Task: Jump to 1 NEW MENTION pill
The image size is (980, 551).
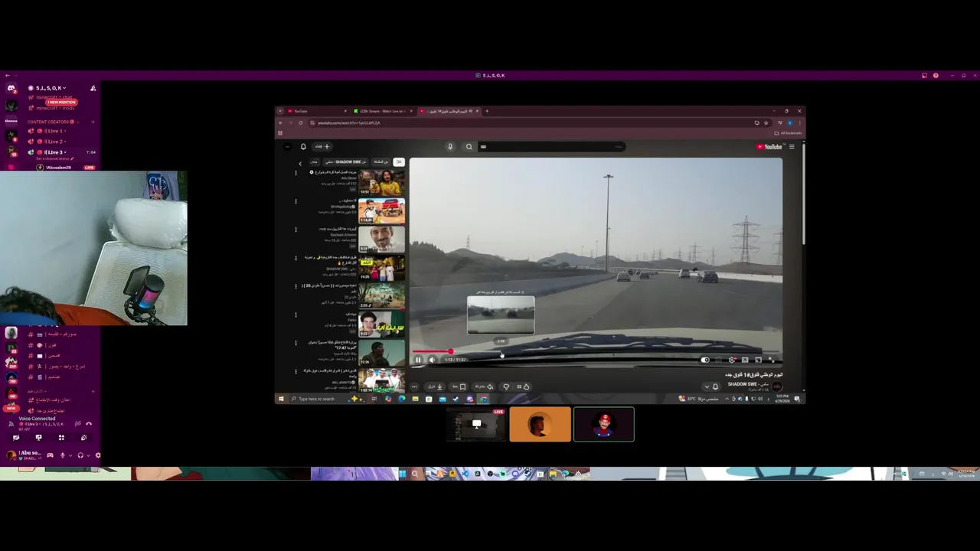Action: (x=61, y=103)
